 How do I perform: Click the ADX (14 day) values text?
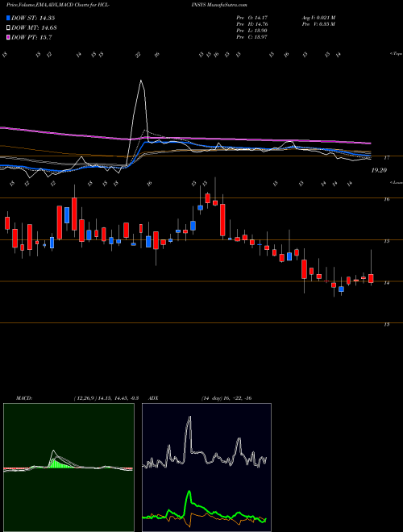226,398
